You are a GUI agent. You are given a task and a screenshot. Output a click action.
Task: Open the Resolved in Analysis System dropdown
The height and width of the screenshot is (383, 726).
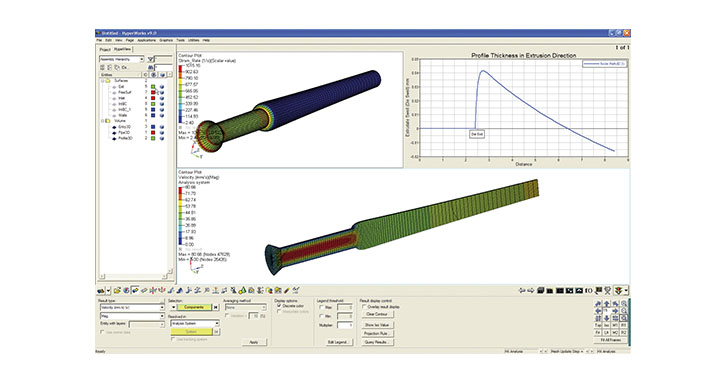point(195,323)
